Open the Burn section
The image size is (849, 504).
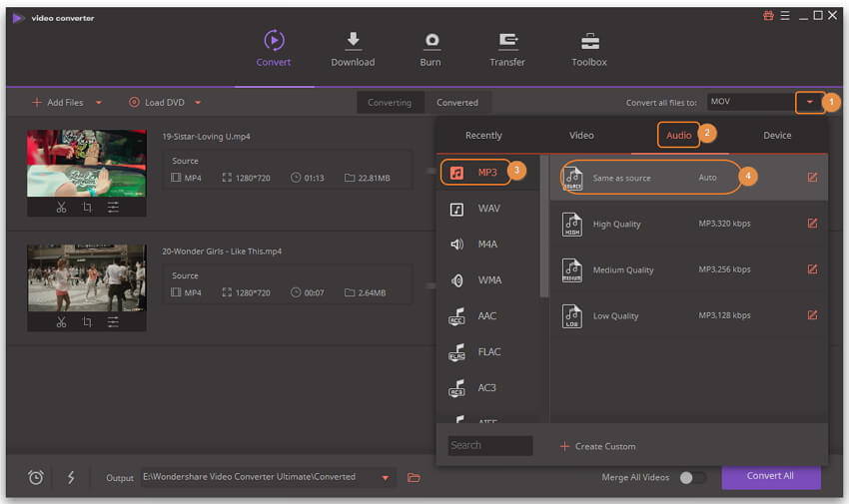430,49
